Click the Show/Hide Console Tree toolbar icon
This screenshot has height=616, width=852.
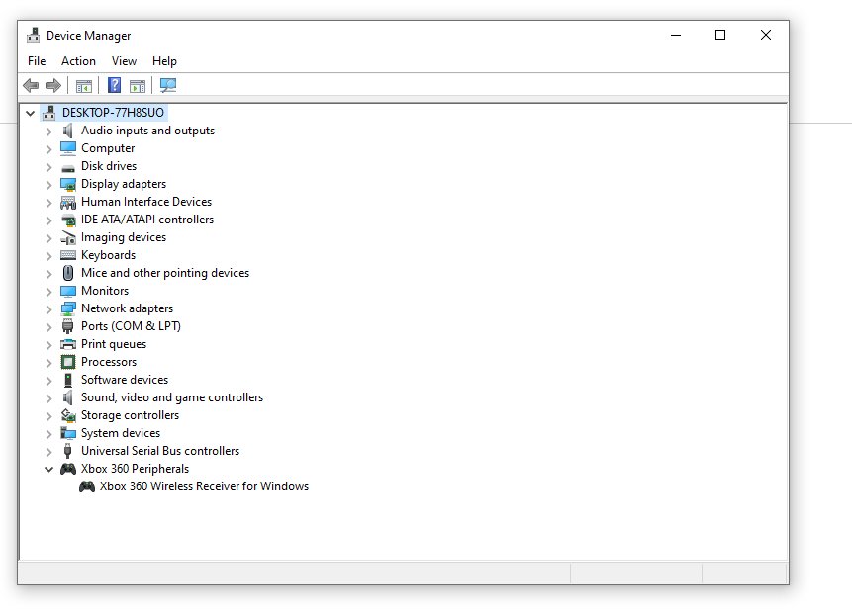click(x=84, y=85)
